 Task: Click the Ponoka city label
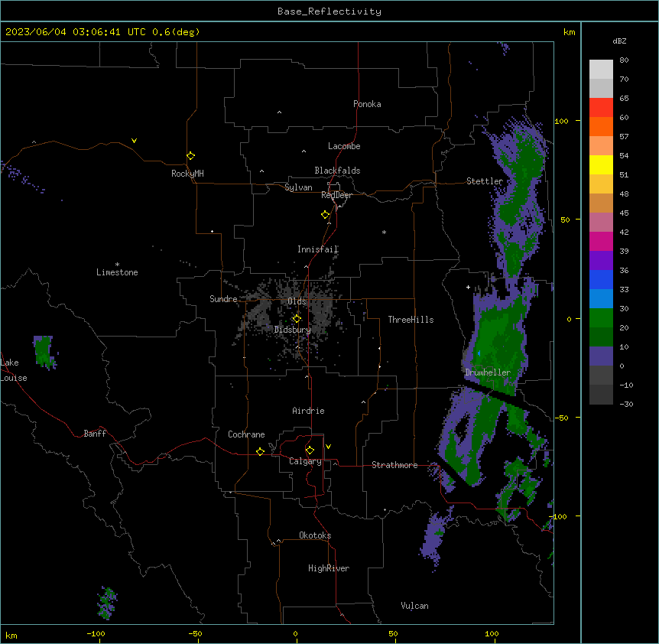pyautogui.click(x=367, y=104)
